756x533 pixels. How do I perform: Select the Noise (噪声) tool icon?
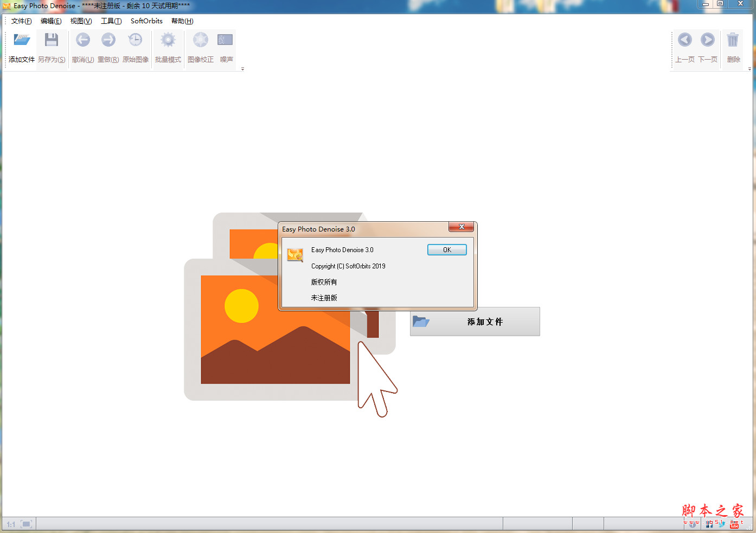(x=225, y=40)
